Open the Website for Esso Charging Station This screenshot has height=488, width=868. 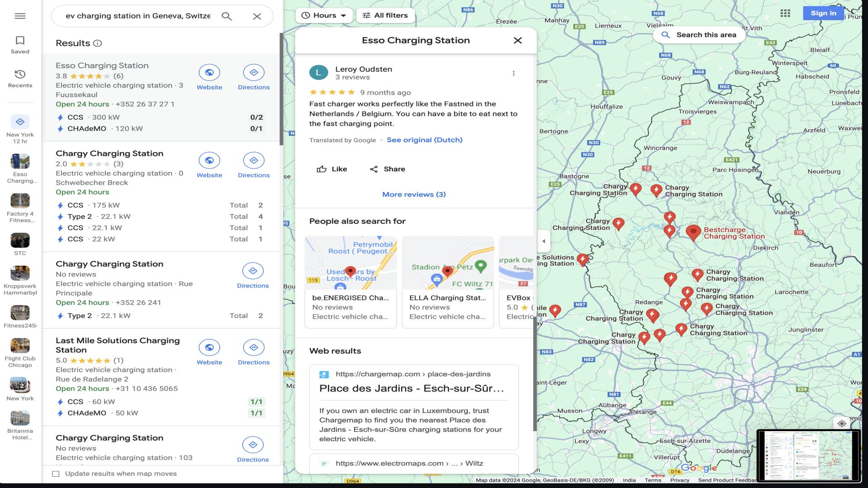pos(209,78)
